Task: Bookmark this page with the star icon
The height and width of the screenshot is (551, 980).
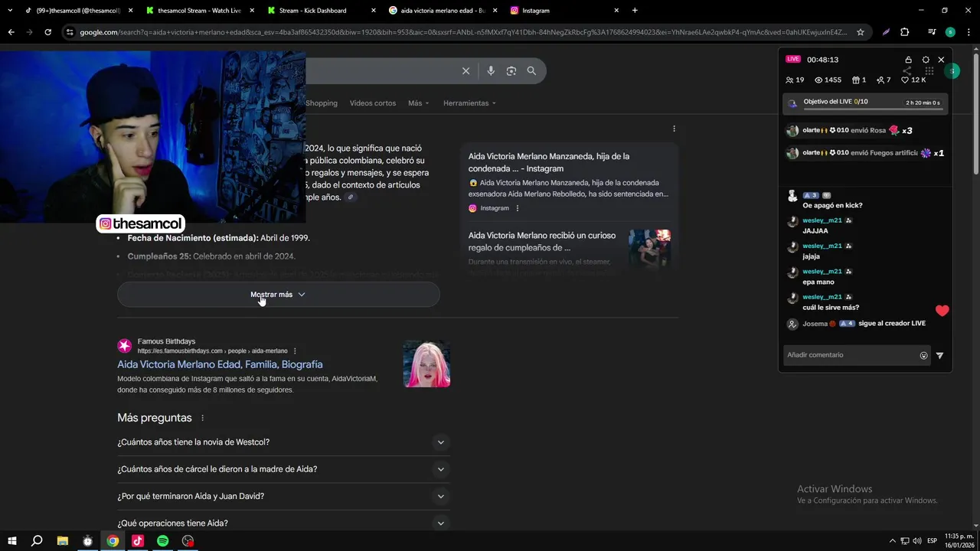Action: click(x=861, y=32)
